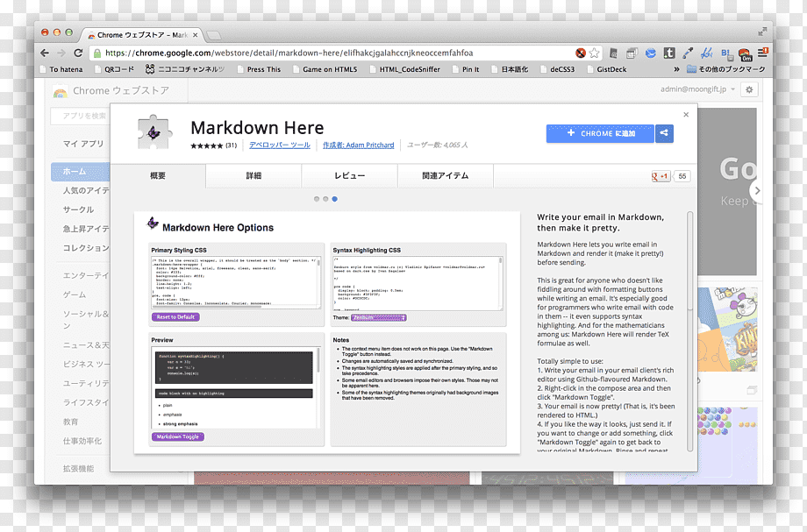The width and height of the screenshot is (807, 532).
Task: Click the browser forward arrow
Action: (61, 53)
